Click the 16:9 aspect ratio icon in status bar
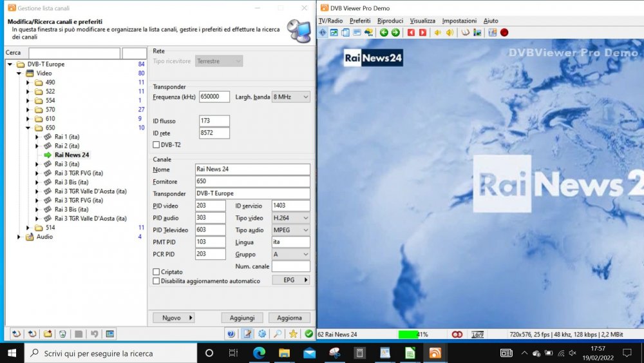Viewport: 644px width, 363px height. pos(477,335)
